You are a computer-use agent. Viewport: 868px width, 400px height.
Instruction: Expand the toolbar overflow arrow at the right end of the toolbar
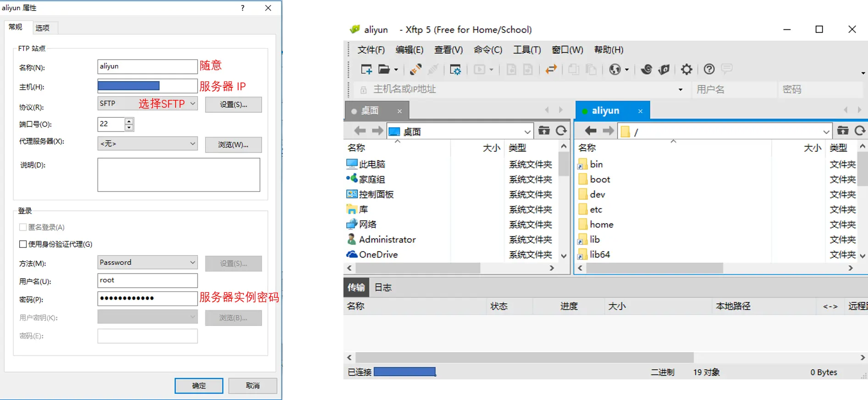pyautogui.click(x=863, y=73)
